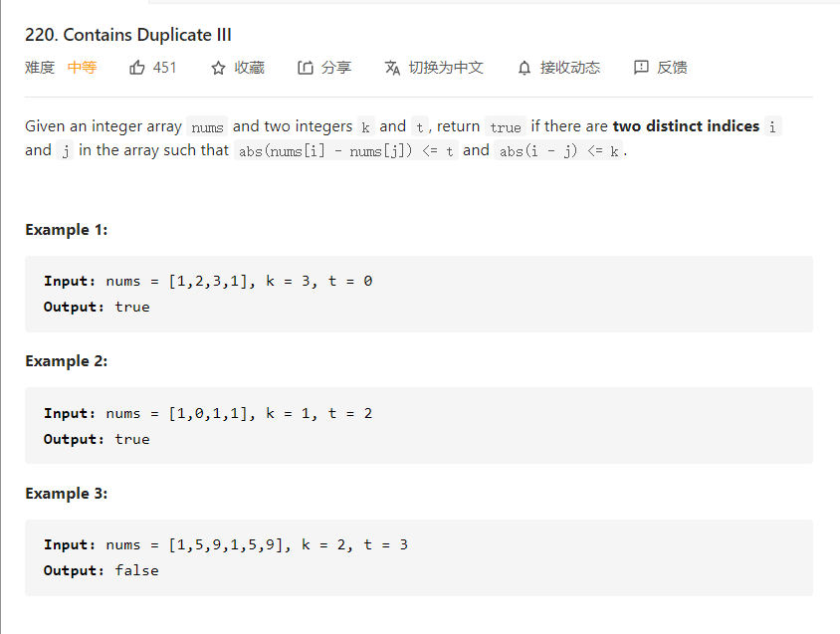Toggle 接收动态 subscription notifications
This screenshot has width=840, height=634.
pyautogui.click(x=570, y=68)
